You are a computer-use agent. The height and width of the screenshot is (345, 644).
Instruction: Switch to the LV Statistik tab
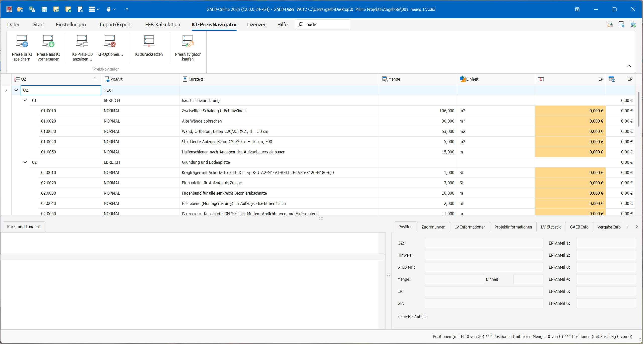pos(551,227)
